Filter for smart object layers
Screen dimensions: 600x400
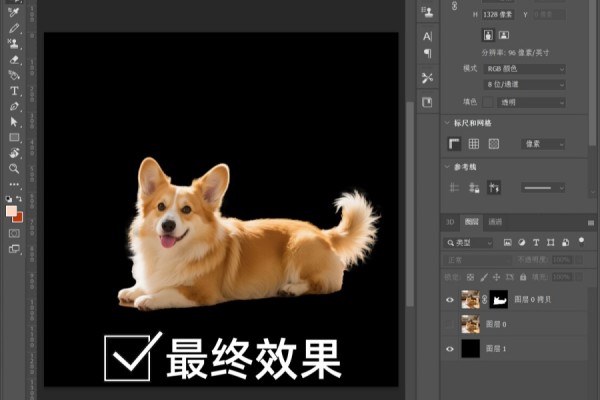565,243
